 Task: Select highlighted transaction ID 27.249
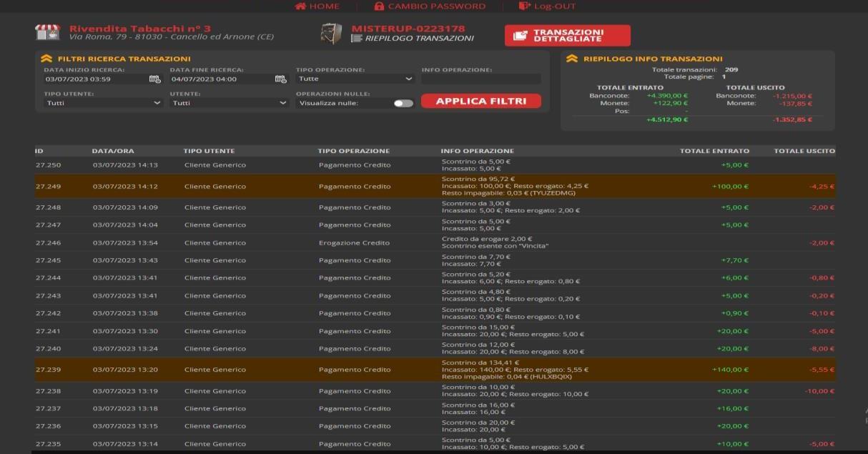coord(48,187)
